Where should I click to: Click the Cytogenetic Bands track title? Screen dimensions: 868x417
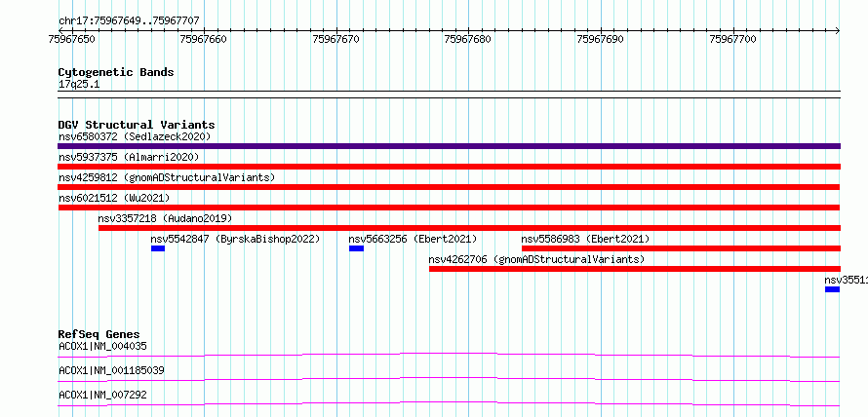point(116,72)
